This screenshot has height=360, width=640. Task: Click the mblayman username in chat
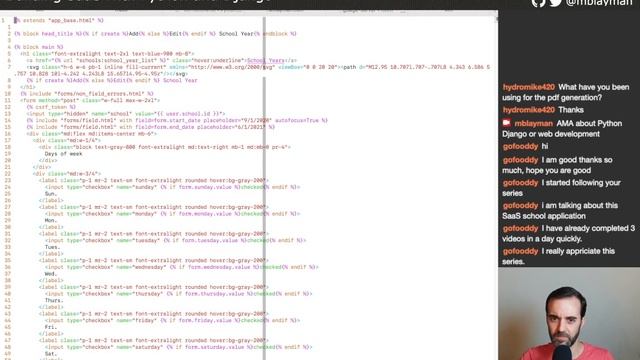tap(533, 123)
